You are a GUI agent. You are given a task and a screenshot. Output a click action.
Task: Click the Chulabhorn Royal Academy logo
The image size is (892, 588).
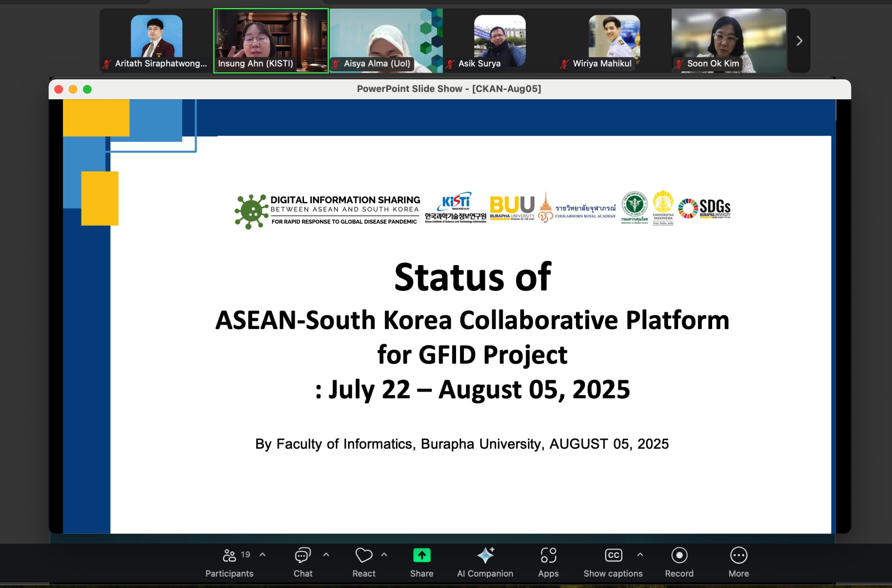click(x=577, y=208)
